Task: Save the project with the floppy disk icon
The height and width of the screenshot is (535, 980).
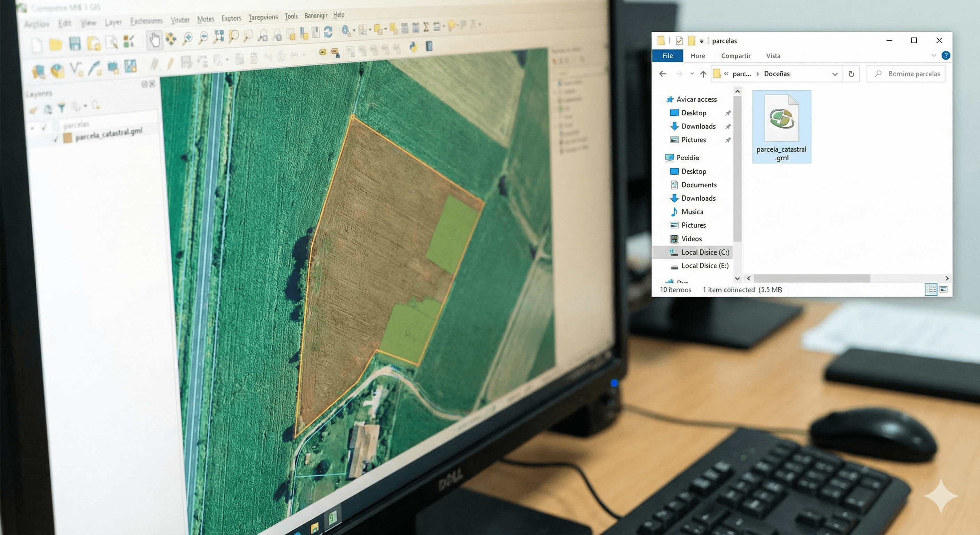Action: click(74, 44)
